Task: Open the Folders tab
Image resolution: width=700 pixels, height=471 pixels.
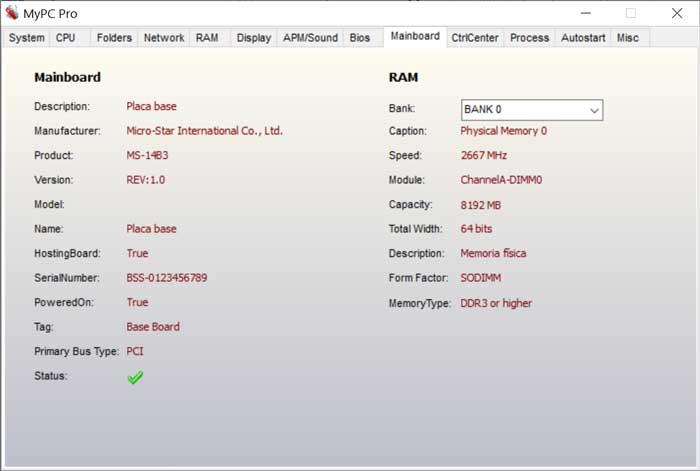Action: (114, 38)
